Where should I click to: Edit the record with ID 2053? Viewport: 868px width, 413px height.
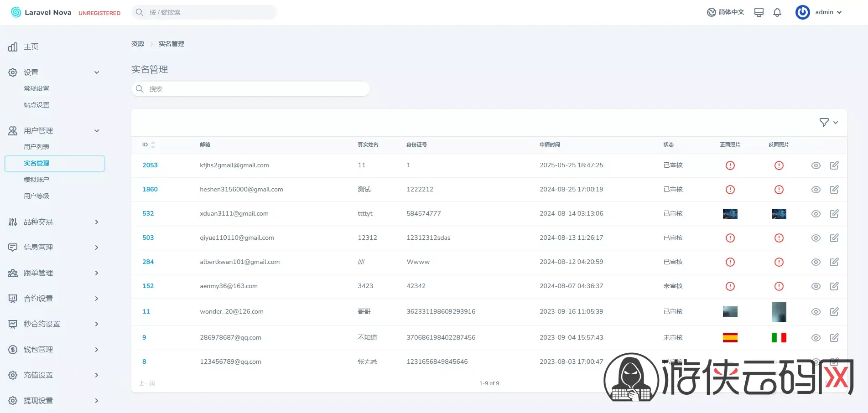coord(834,165)
